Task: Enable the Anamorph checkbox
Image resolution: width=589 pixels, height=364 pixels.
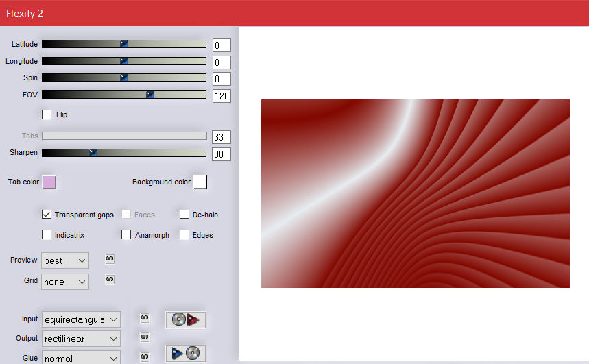Action: pos(126,234)
